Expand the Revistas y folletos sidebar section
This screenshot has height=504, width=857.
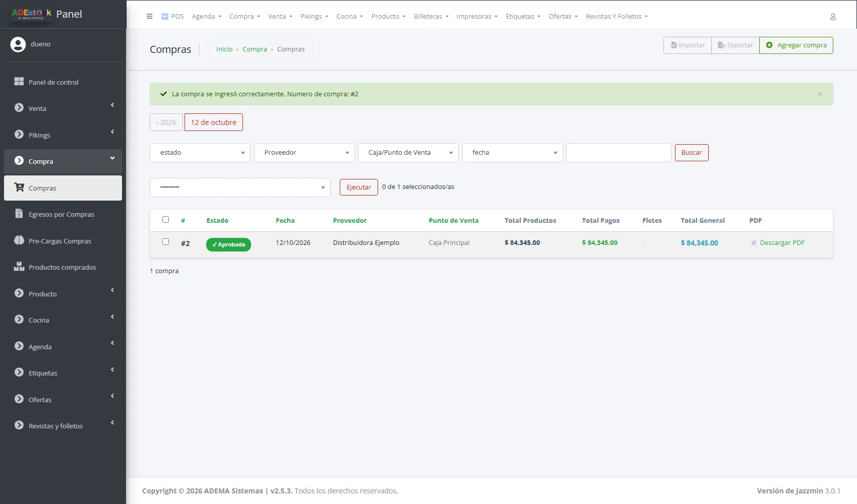[63, 426]
